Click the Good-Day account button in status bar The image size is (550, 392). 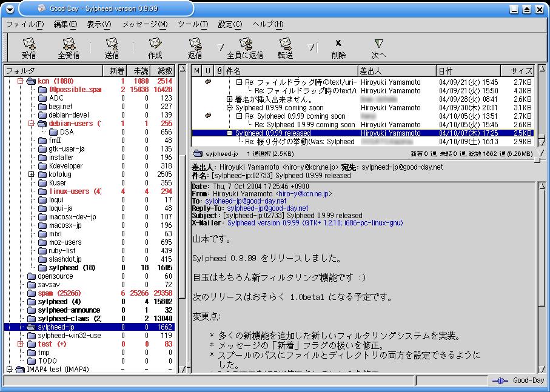point(528,380)
